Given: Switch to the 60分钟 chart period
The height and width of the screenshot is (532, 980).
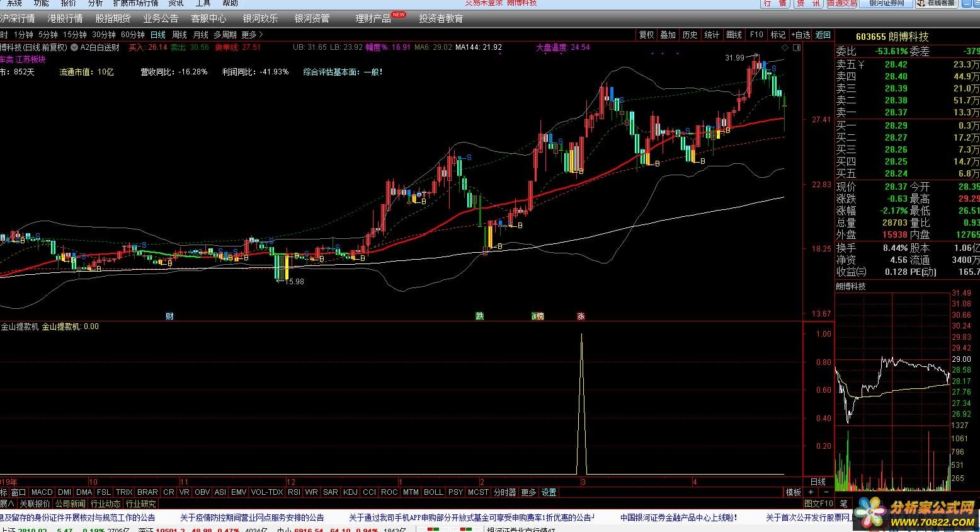Looking at the screenshot, I should click(133, 35).
